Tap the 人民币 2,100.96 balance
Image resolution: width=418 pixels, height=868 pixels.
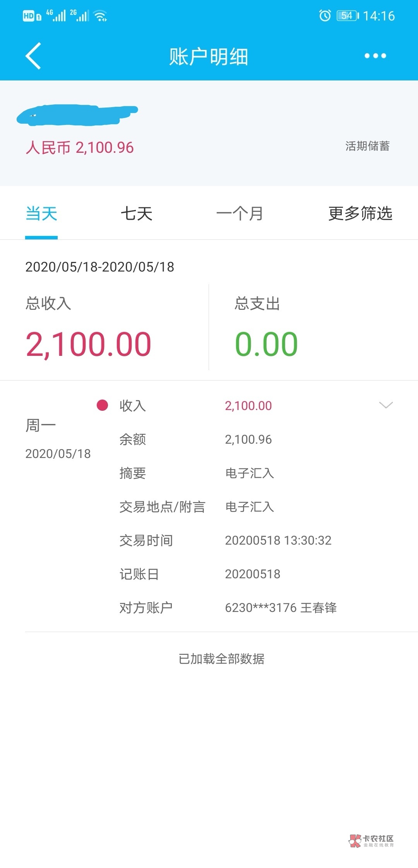[80, 148]
